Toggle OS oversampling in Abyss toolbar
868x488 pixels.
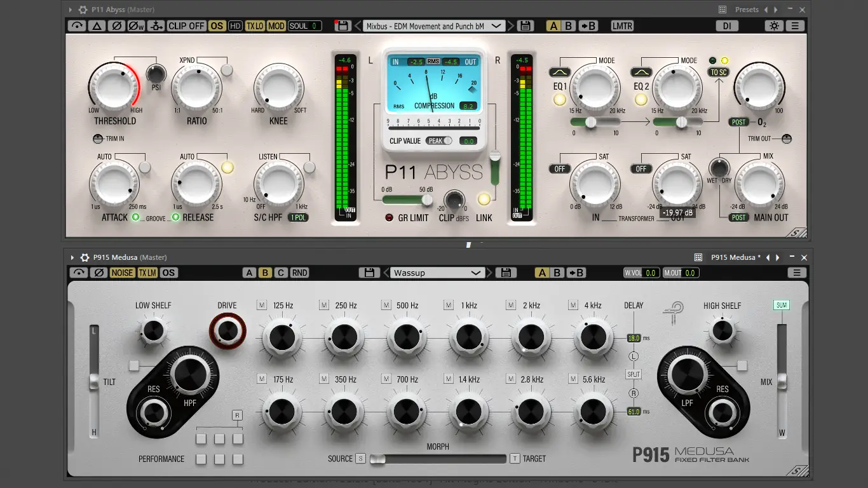(217, 26)
